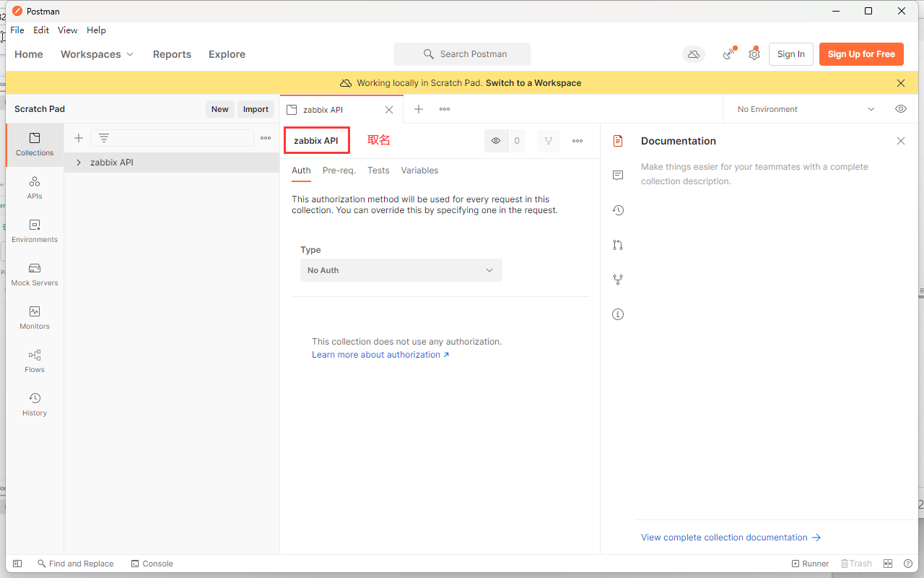The image size is (924, 578).
Task: Open Changelog icon in right sidebar
Action: click(x=618, y=210)
